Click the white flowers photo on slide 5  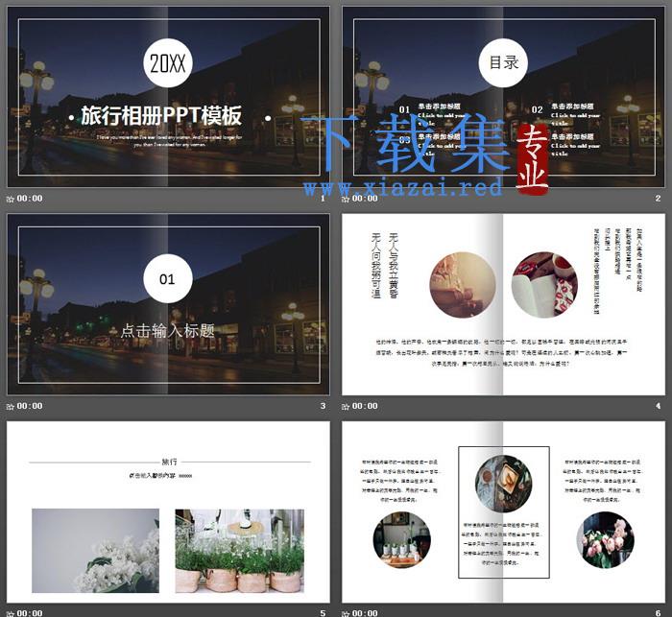tap(96, 551)
